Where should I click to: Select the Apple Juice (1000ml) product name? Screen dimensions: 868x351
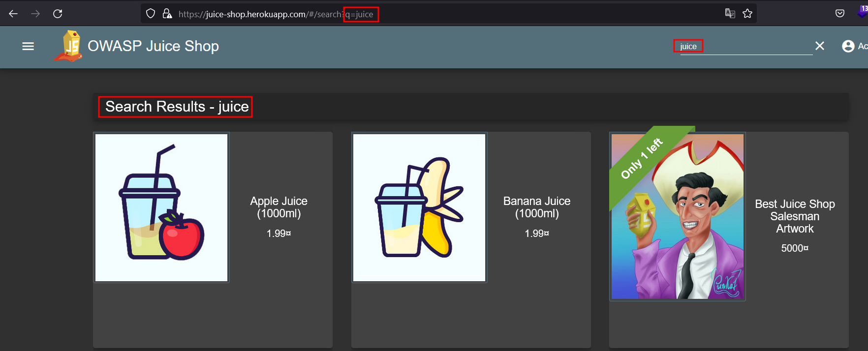point(279,207)
